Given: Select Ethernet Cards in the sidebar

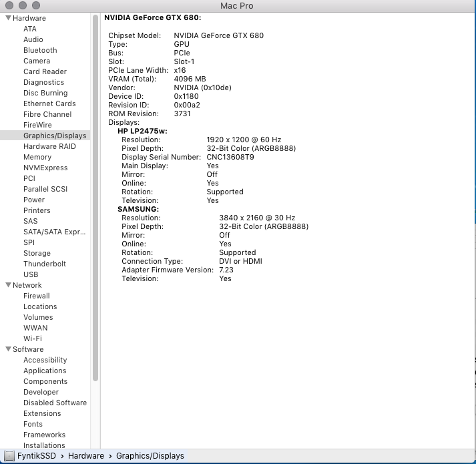Looking at the screenshot, I should pyautogui.click(x=49, y=103).
